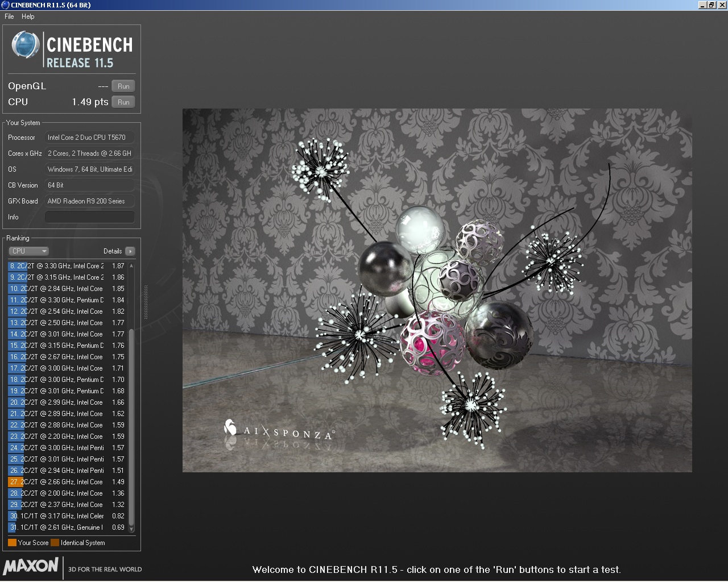Select ranking row 25 at 3.01 GHz Intel Pentium
The height and width of the screenshot is (582, 728).
(67, 459)
